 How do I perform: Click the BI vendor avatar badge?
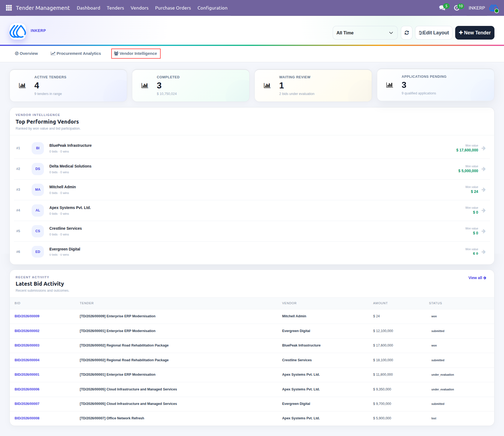38,148
